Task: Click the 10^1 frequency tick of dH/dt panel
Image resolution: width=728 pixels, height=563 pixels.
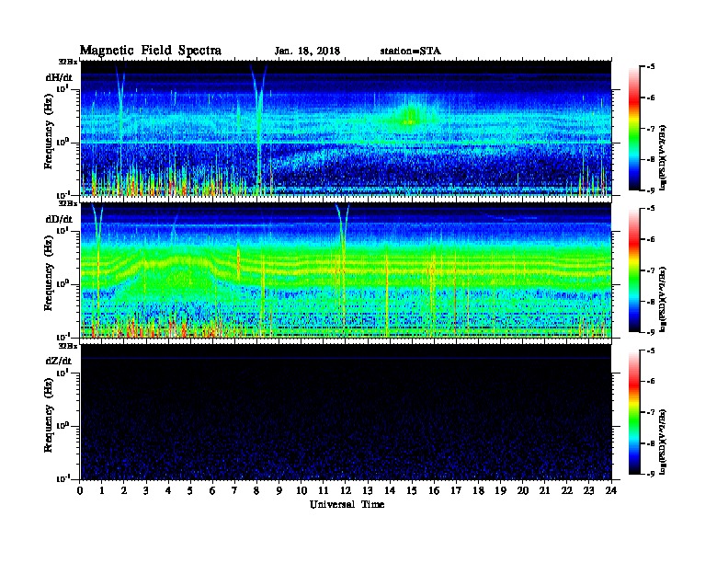Action: [x=63, y=88]
